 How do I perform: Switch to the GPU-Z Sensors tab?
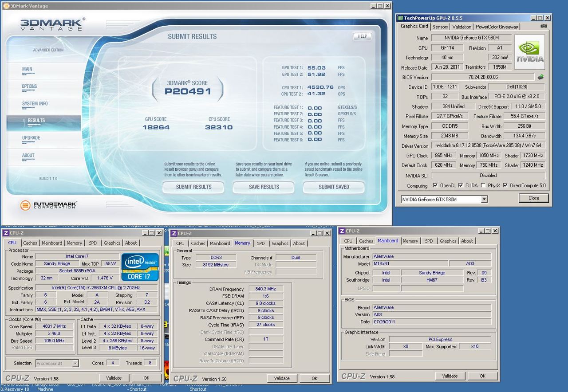click(440, 27)
